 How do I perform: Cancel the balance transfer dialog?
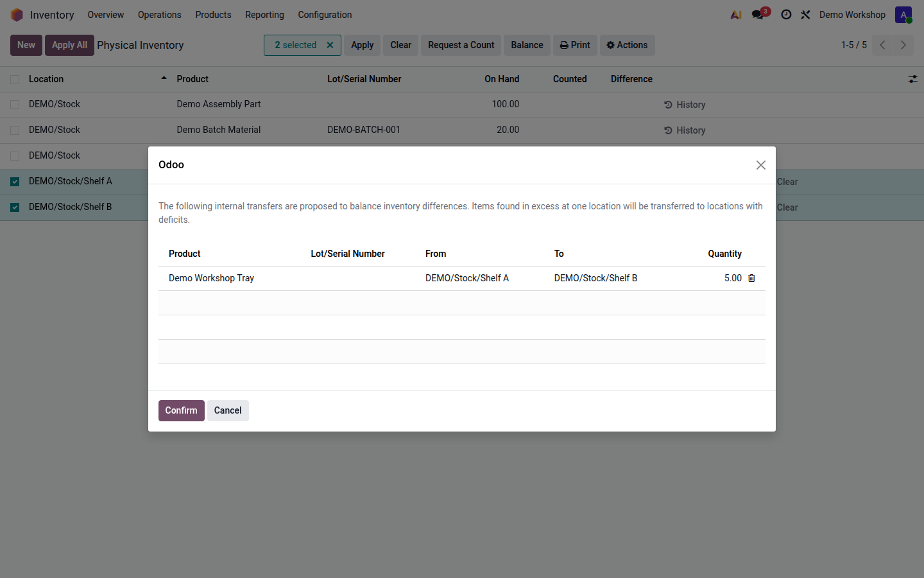tap(228, 410)
